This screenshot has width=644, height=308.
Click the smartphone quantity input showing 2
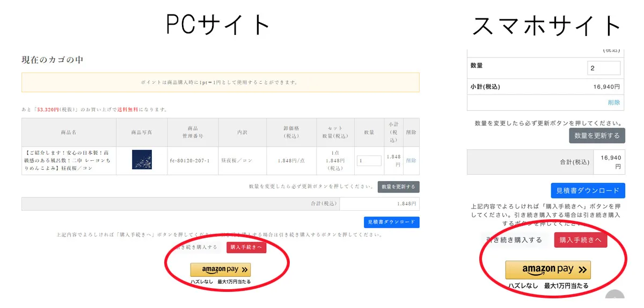pyautogui.click(x=604, y=68)
